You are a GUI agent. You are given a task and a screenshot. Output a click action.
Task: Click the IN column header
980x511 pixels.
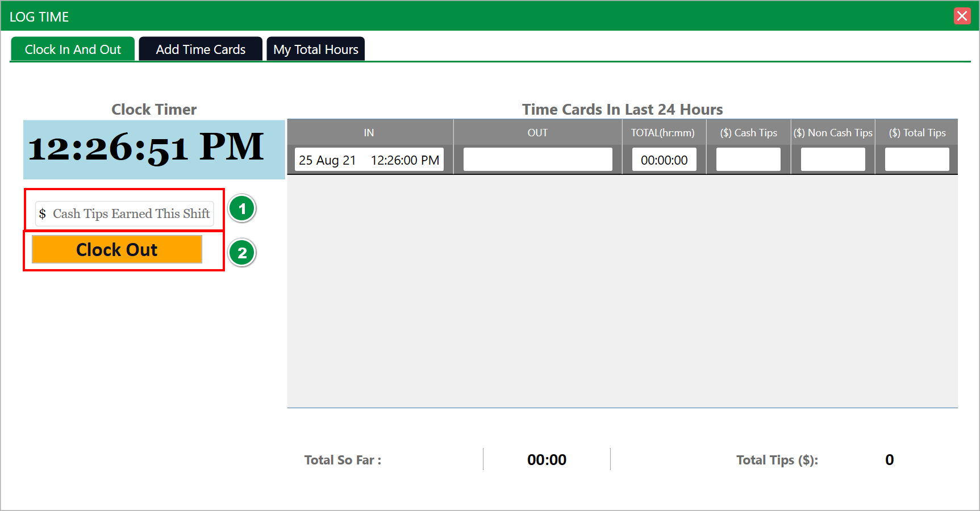(369, 133)
